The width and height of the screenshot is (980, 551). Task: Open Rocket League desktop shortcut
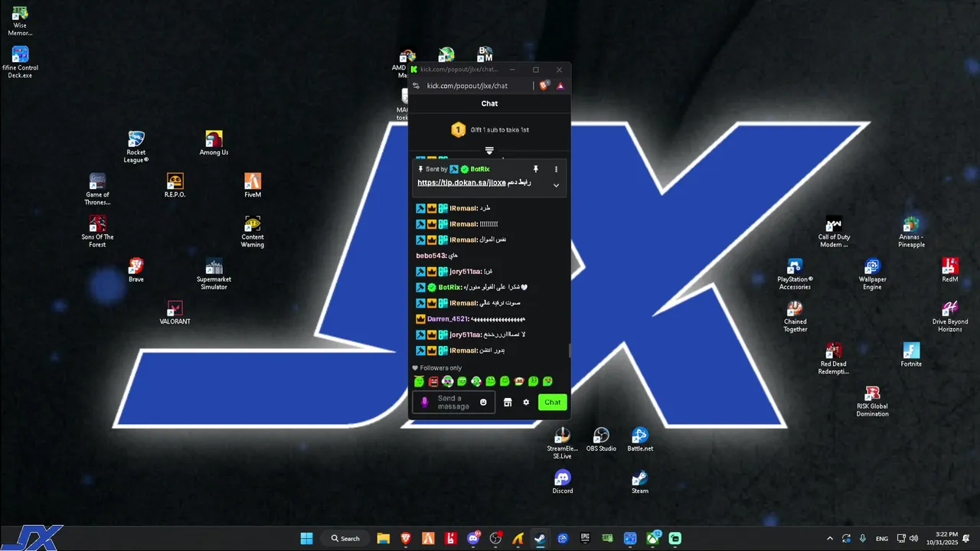pos(136,147)
